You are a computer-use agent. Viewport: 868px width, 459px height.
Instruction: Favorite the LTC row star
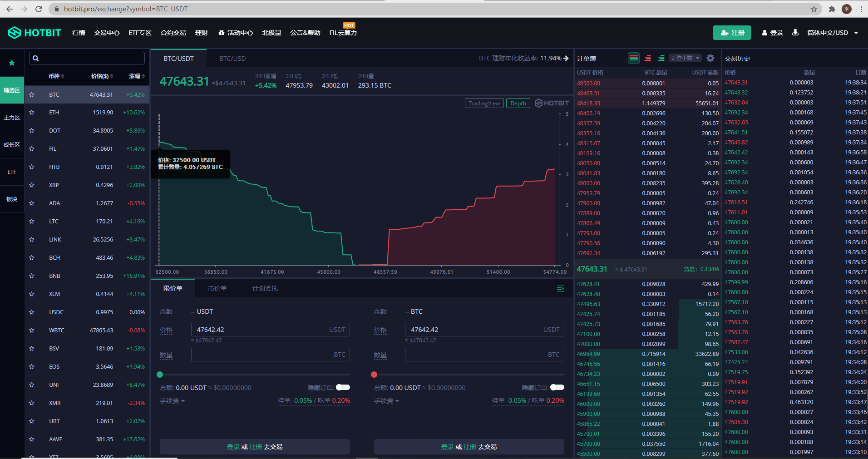(32, 222)
